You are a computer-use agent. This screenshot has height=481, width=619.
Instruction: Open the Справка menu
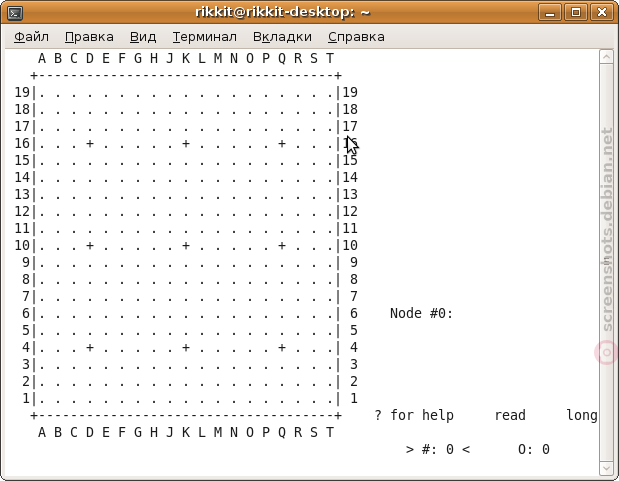(356, 37)
